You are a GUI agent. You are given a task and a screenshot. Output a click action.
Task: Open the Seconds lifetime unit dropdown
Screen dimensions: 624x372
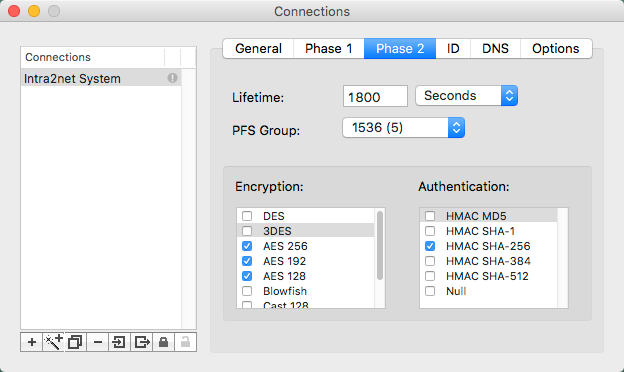point(466,95)
